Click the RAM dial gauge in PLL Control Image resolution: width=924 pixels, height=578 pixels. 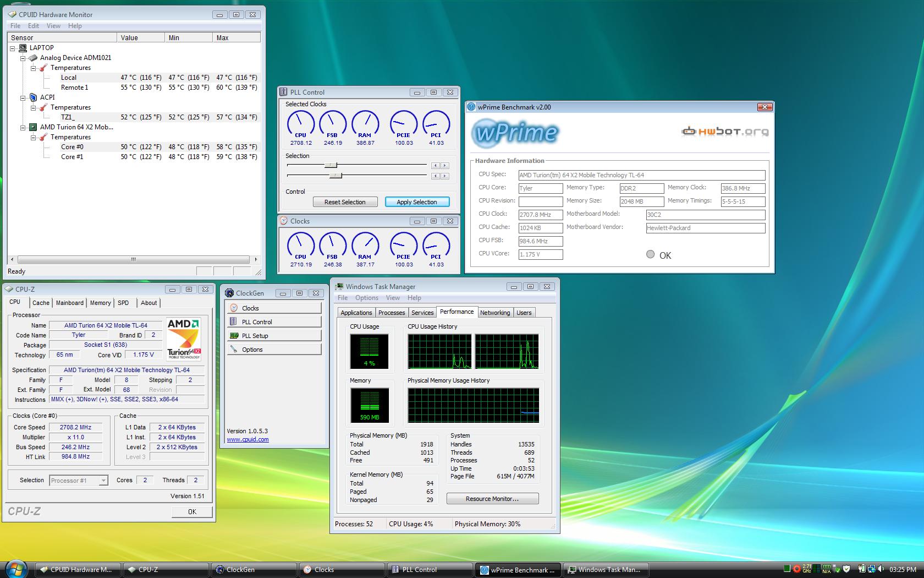click(x=365, y=124)
